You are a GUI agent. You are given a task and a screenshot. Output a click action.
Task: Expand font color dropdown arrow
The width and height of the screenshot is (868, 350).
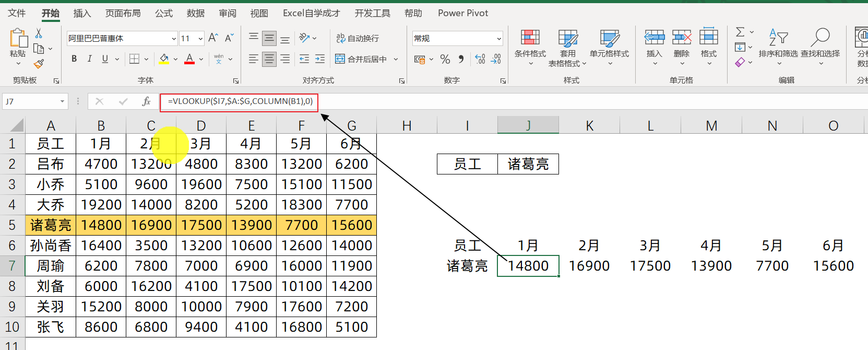point(201,59)
